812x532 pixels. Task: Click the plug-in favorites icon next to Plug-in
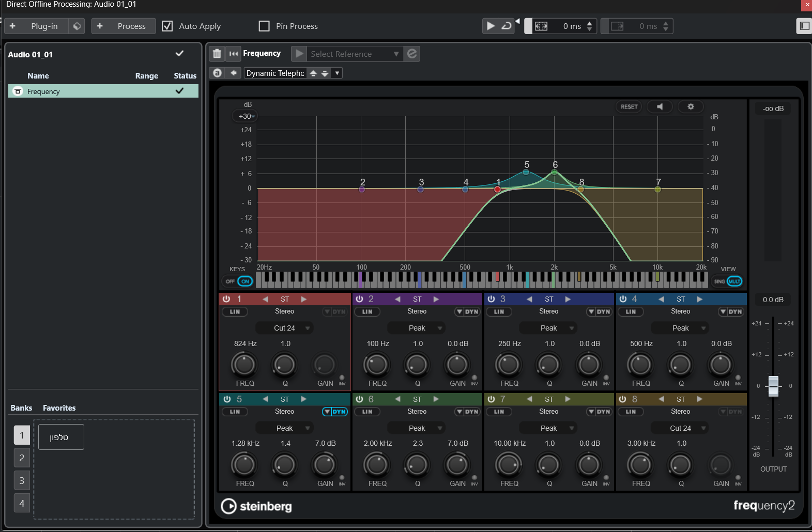tap(76, 26)
